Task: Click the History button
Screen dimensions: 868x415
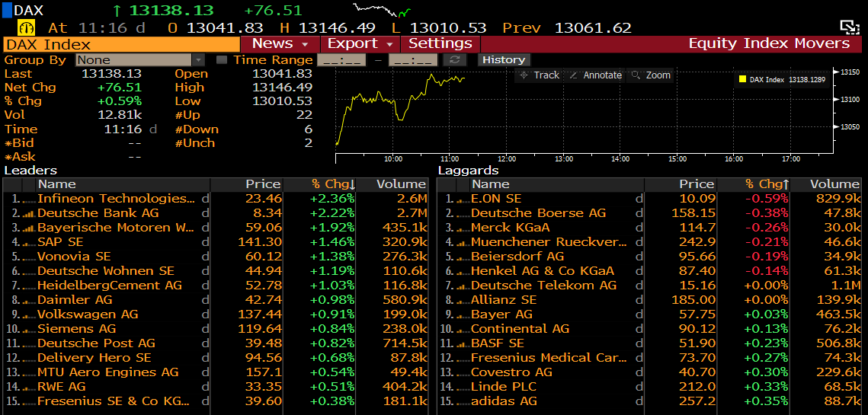Action: (503, 59)
